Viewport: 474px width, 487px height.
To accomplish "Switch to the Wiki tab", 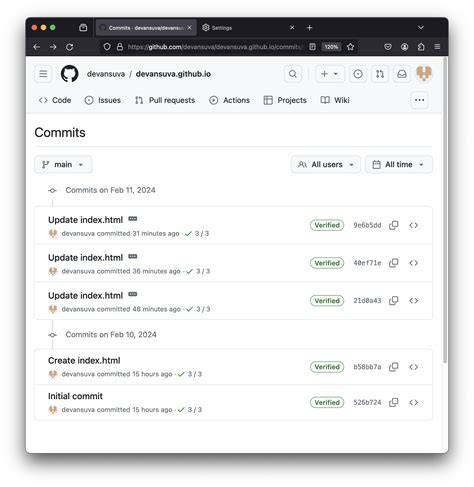I will 335,100.
